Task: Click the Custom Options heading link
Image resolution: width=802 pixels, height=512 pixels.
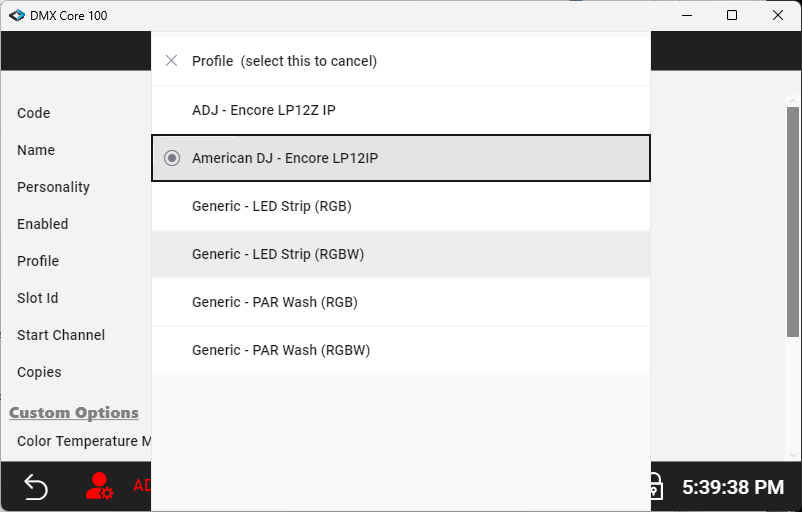Action: pyautogui.click(x=74, y=413)
